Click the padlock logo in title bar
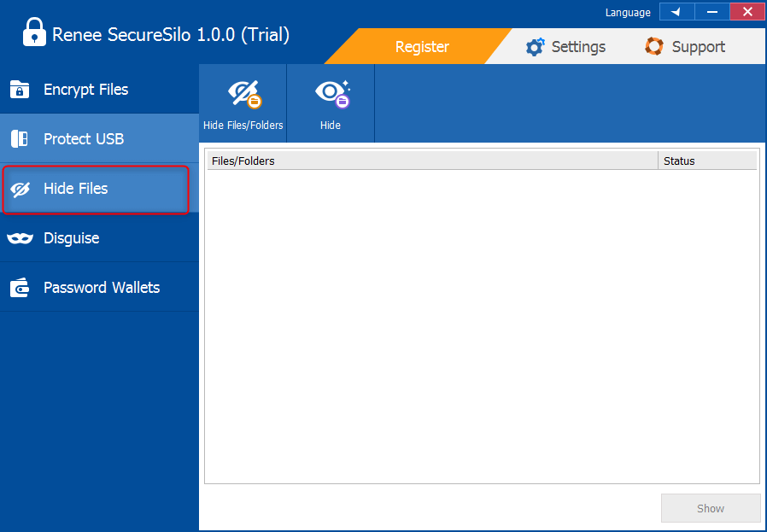The width and height of the screenshot is (767, 532). coord(34,32)
